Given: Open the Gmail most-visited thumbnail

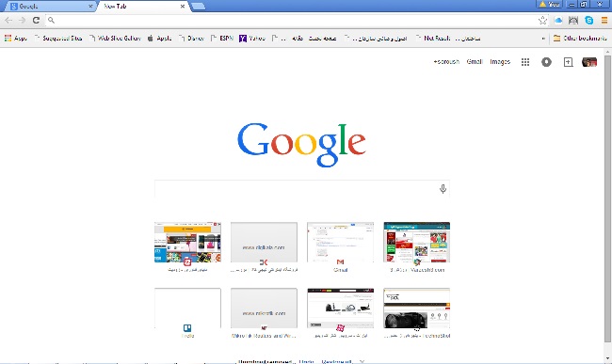Looking at the screenshot, I should (x=340, y=246).
